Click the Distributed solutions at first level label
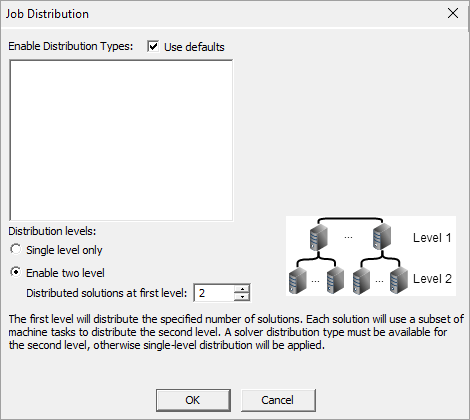This screenshot has height=420, width=470. pos(107,293)
